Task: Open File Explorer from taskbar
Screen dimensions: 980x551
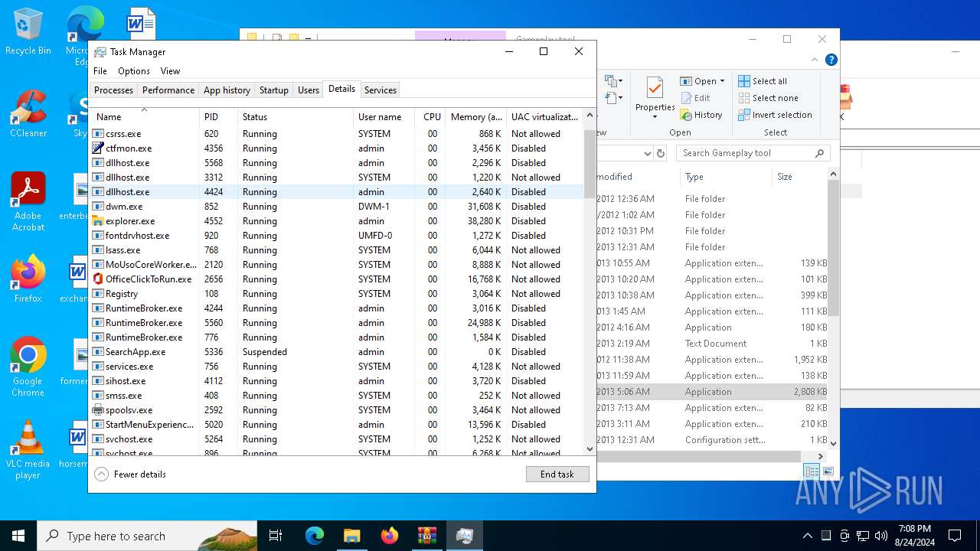Action: tap(351, 536)
